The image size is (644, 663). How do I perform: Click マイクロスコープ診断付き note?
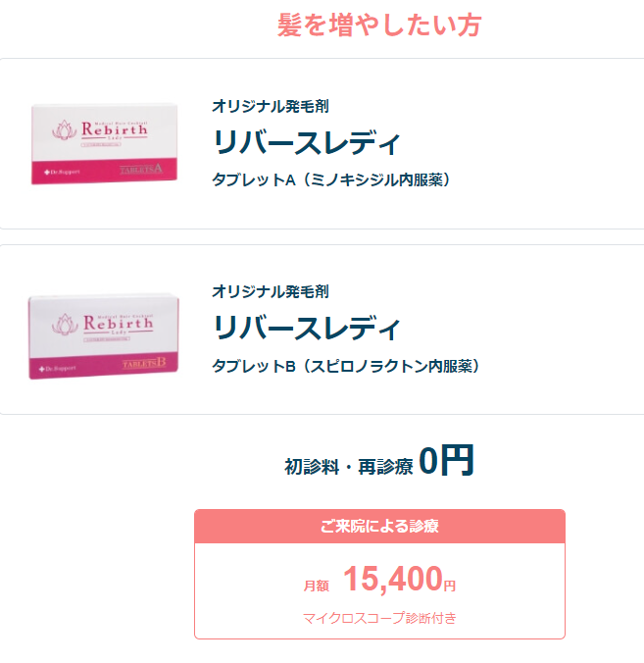click(x=379, y=618)
